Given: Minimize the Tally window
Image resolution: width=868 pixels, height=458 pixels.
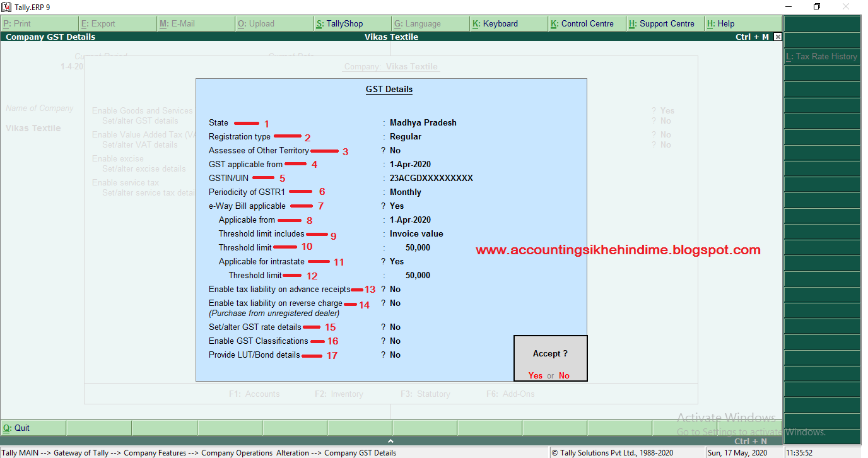Looking at the screenshot, I should click(788, 7).
